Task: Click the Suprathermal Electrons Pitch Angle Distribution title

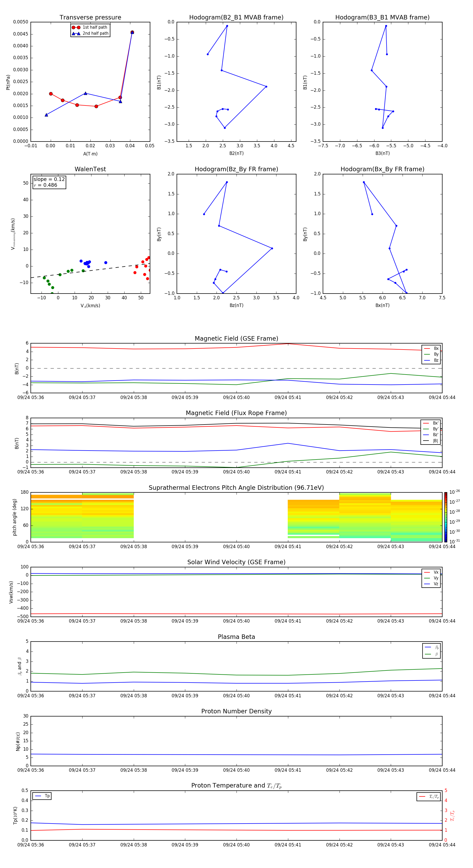Action: (x=236, y=488)
